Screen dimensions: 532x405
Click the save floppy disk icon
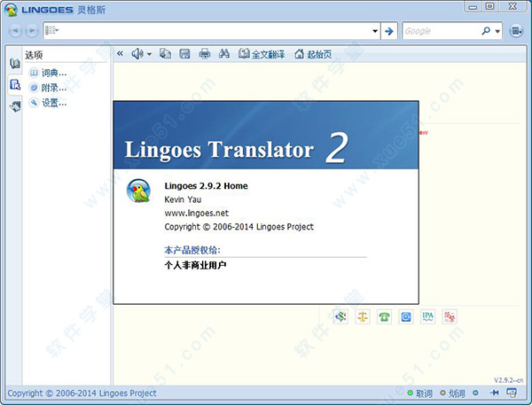coord(184,53)
